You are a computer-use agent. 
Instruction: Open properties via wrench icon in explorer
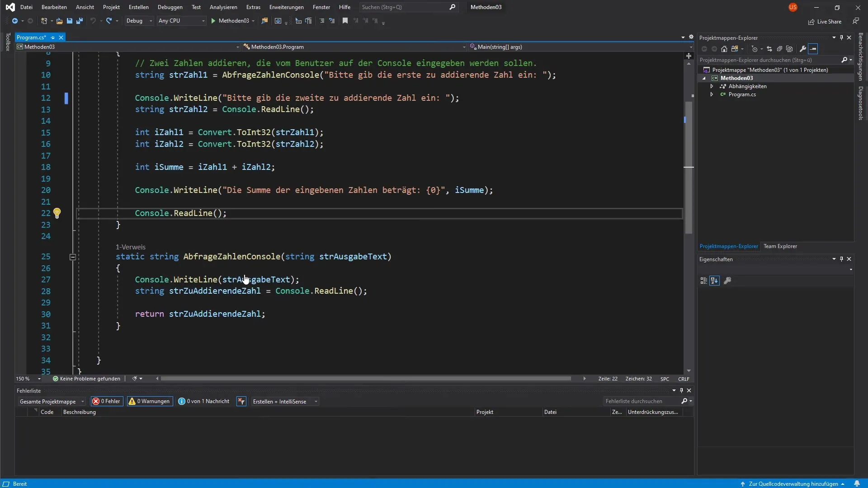(x=803, y=49)
